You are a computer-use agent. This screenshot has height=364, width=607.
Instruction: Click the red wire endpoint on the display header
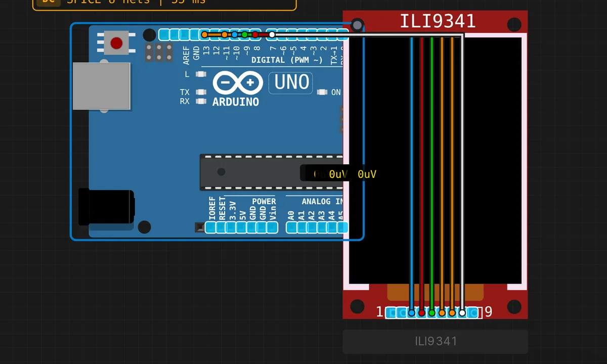tap(422, 313)
